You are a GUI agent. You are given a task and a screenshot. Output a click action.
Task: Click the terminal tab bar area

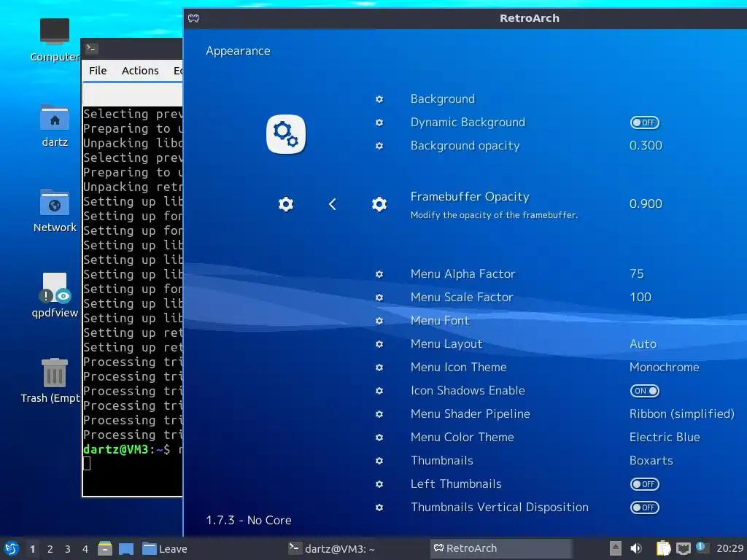click(x=133, y=93)
